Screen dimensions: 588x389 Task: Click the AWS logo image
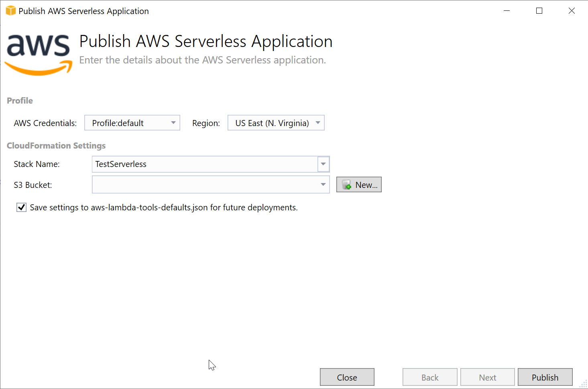tap(39, 55)
